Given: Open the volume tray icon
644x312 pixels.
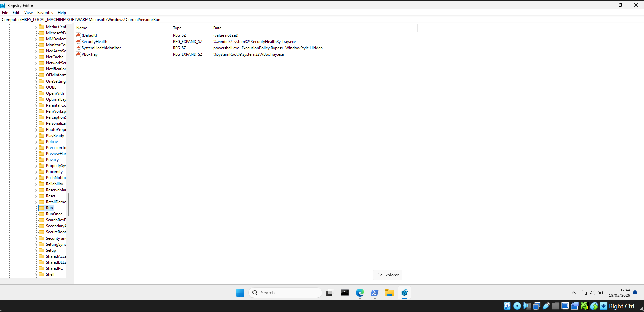Looking at the screenshot, I should pos(592,293).
